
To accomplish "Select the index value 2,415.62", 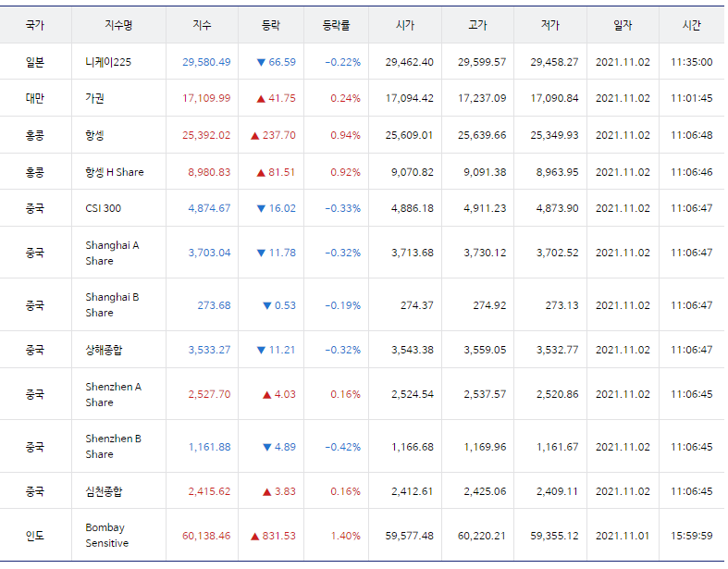I will (x=209, y=491).
